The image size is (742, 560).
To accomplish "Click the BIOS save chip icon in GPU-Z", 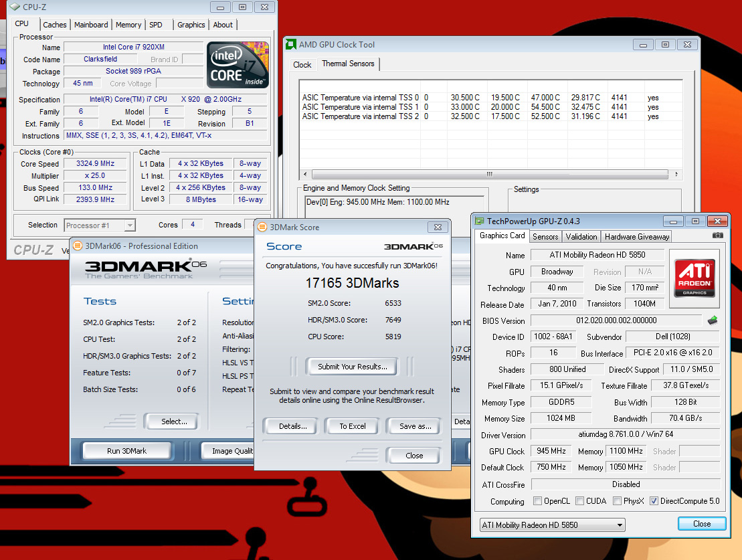I will point(712,320).
